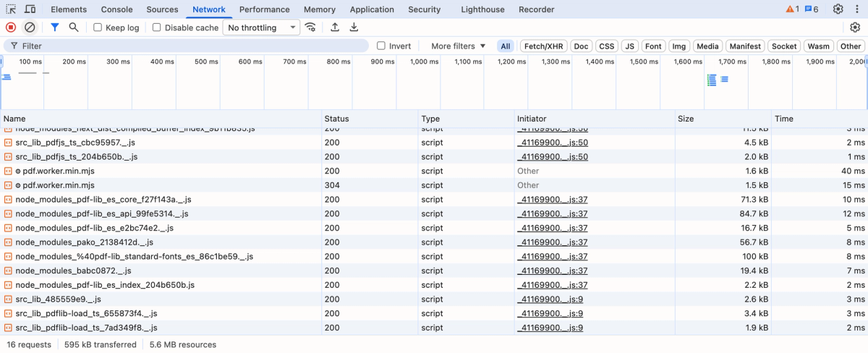Sort by the Time column header
868x353 pixels.
coord(820,118)
